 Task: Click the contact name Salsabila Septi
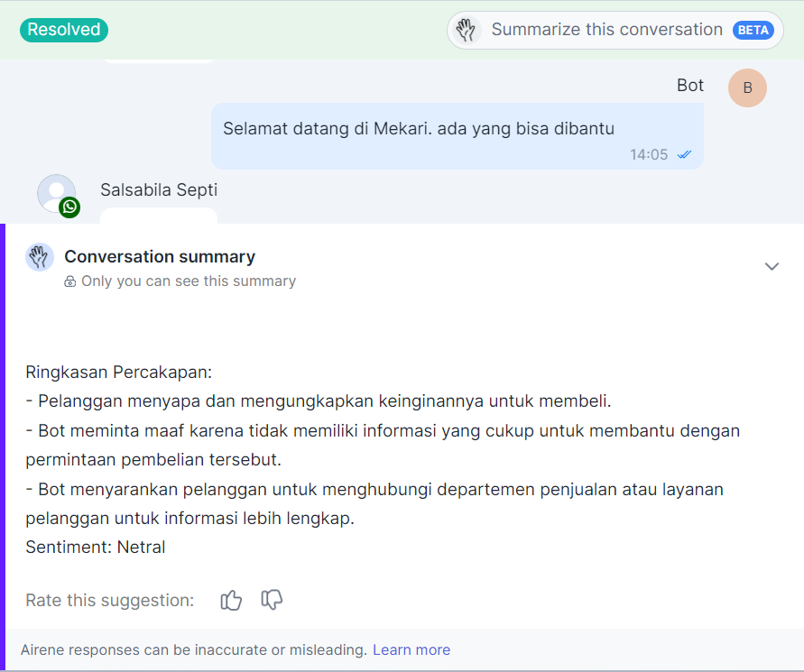(x=159, y=189)
